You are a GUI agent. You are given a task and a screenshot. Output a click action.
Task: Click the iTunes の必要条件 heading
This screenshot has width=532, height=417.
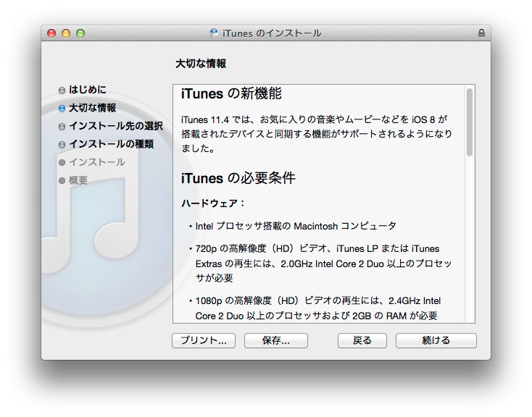[x=238, y=178]
